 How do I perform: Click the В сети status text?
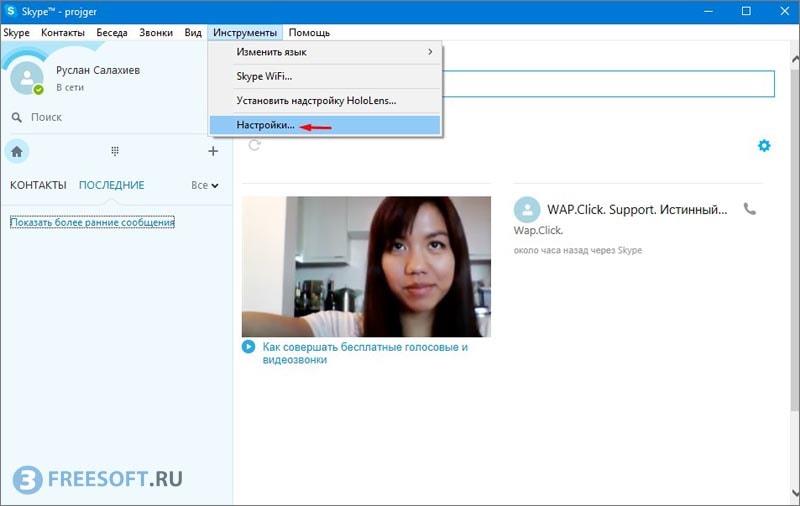click(70, 88)
